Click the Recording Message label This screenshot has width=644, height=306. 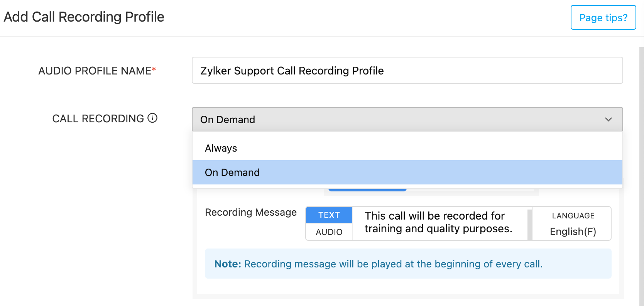tap(251, 213)
